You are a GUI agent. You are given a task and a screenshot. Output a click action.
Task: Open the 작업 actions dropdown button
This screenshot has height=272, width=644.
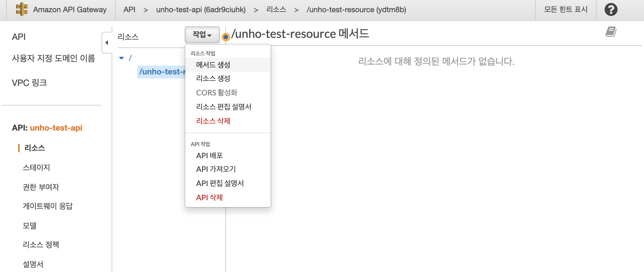click(x=202, y=35)
